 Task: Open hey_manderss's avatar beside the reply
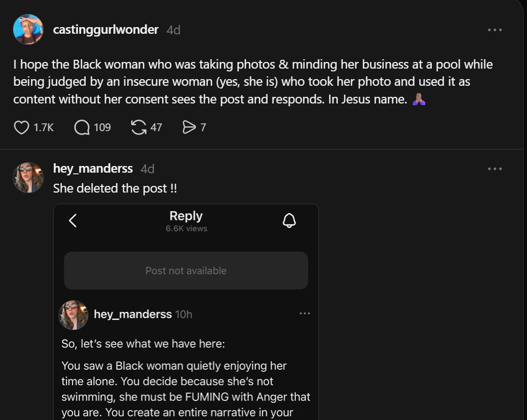28,178
